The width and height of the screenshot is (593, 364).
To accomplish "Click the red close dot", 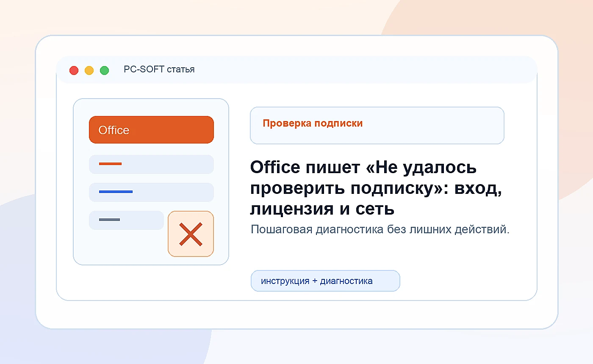I will 74,70.
